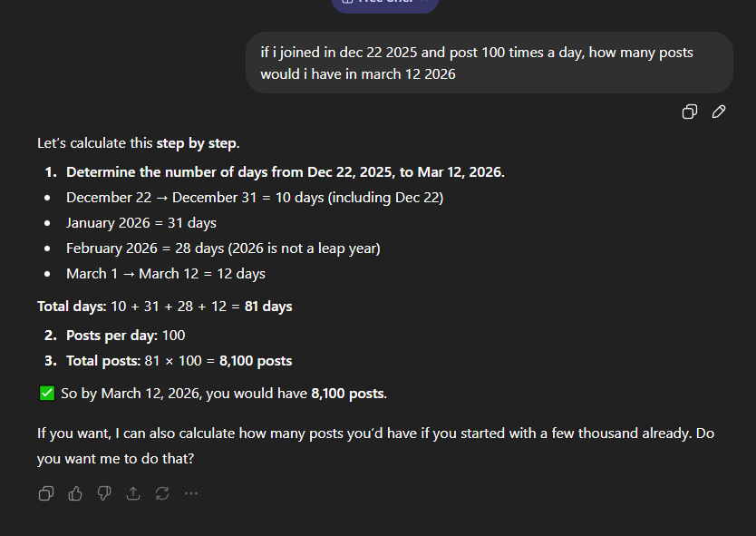Give the response a thumbs up
The height and width of the screenshot is (536, 756).
75,493
